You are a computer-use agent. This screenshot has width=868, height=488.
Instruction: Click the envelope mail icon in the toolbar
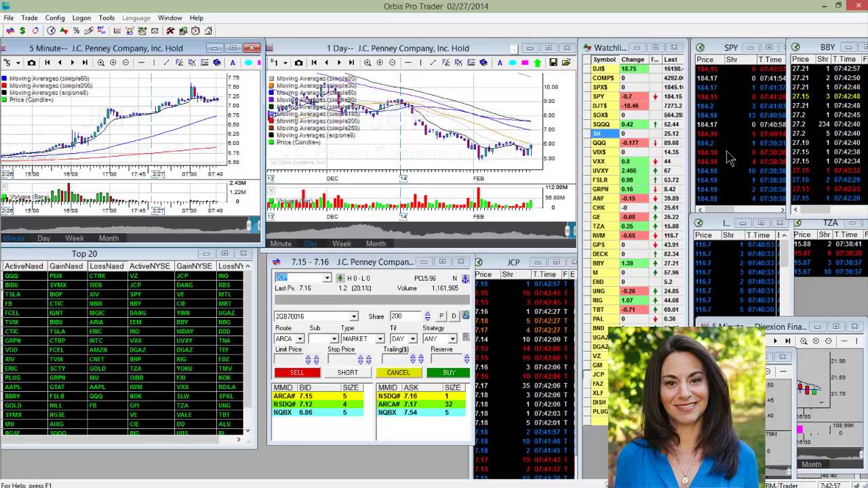click(x=155, y=30)
